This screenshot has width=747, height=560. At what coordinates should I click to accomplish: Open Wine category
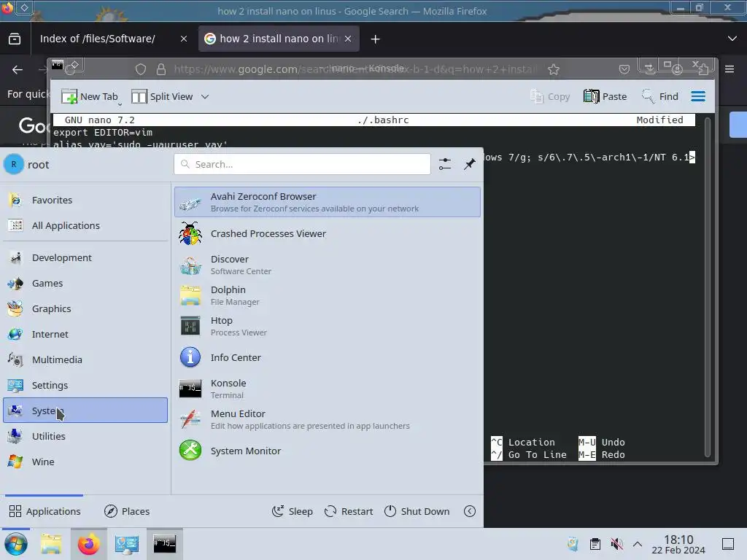[85, 462]
